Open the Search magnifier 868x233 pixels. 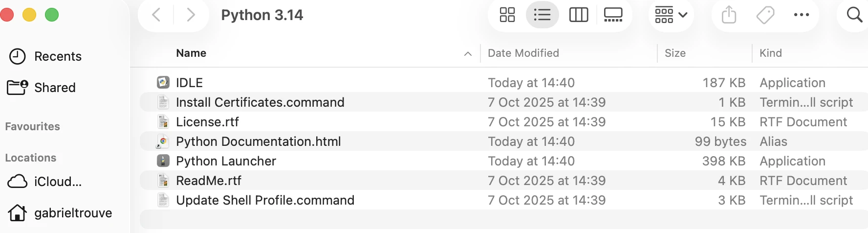(854, 15)
